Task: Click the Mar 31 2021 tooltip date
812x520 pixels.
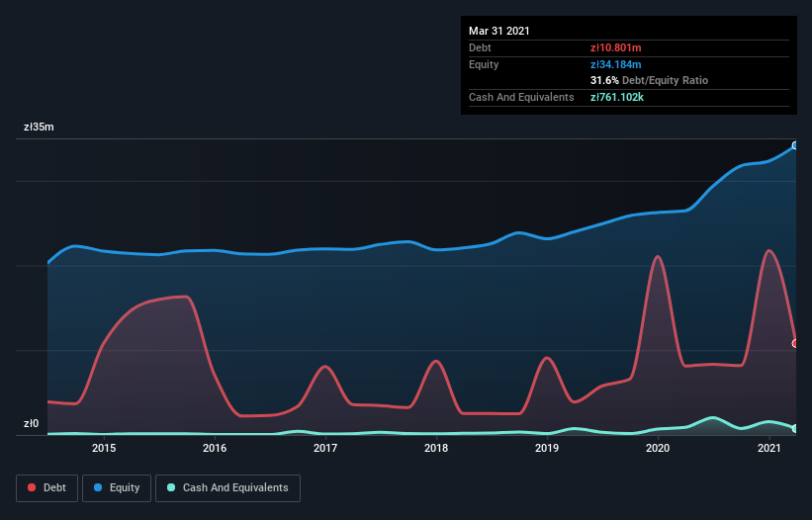Action: coord(499,31)
